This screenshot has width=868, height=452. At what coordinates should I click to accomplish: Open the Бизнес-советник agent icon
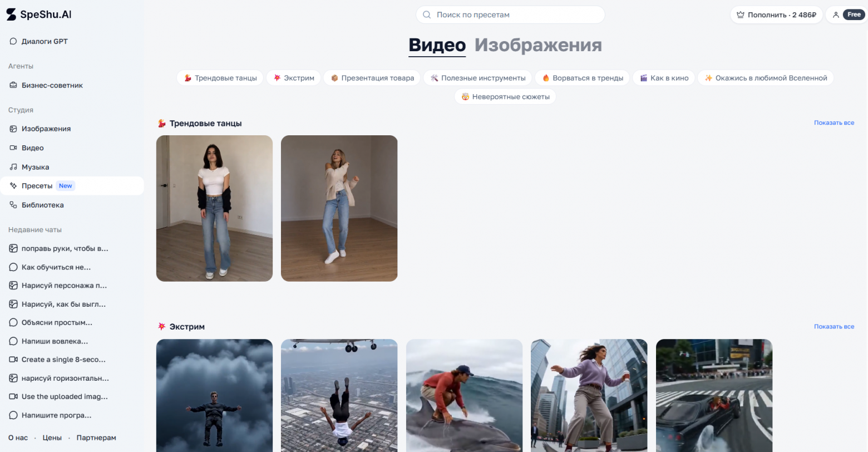tap(13, 85)
